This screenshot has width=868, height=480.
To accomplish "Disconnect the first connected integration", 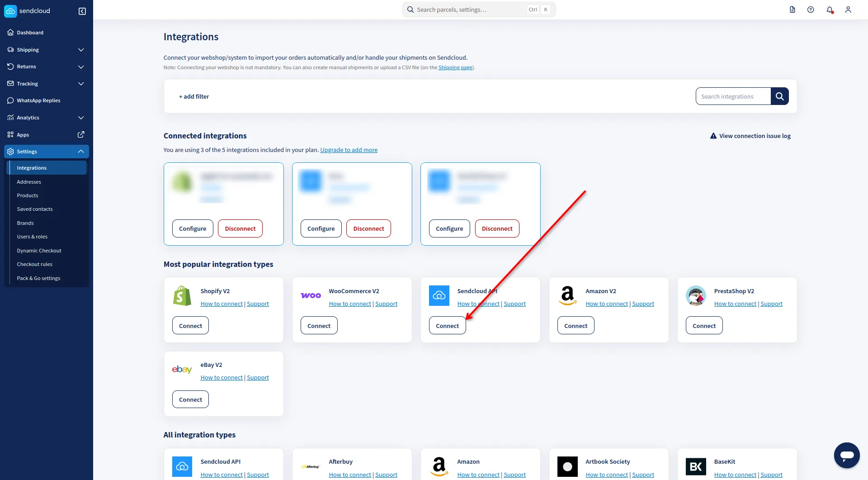I will click(x=240, y=228).
